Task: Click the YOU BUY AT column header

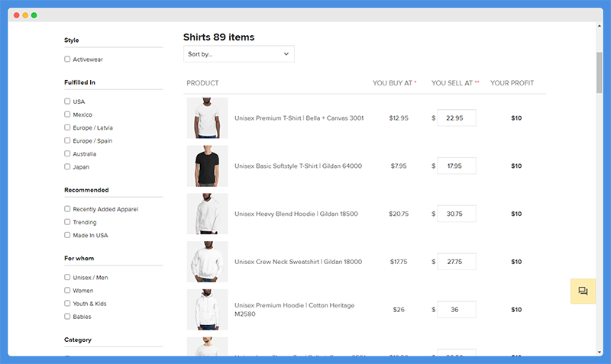Action: (x=394, y=83)
